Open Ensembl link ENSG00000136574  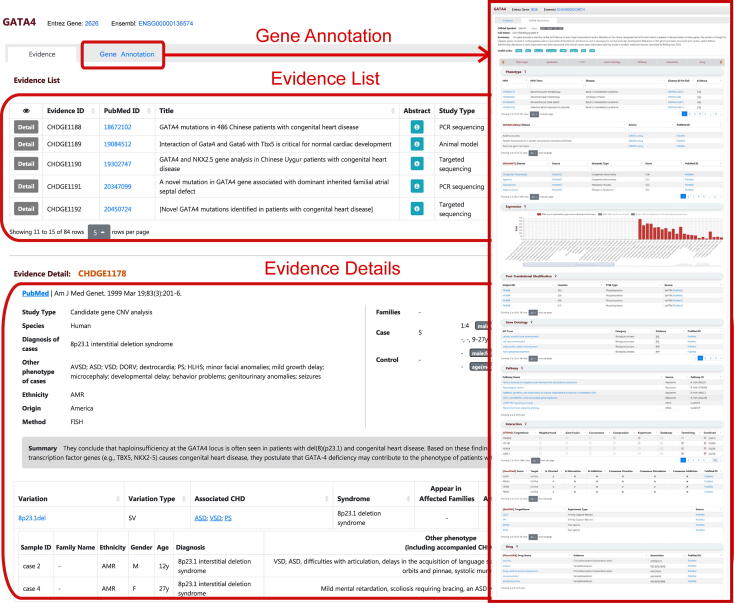166,23
